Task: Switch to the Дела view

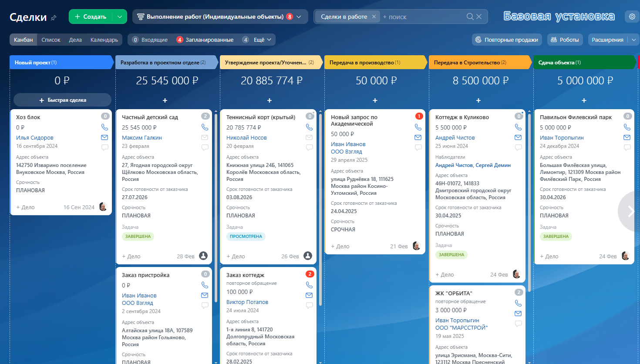Action: point(75,40)
